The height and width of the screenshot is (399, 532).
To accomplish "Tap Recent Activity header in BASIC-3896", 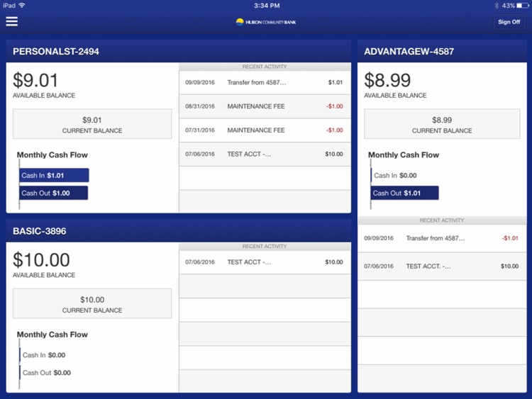I will (265, 247).
